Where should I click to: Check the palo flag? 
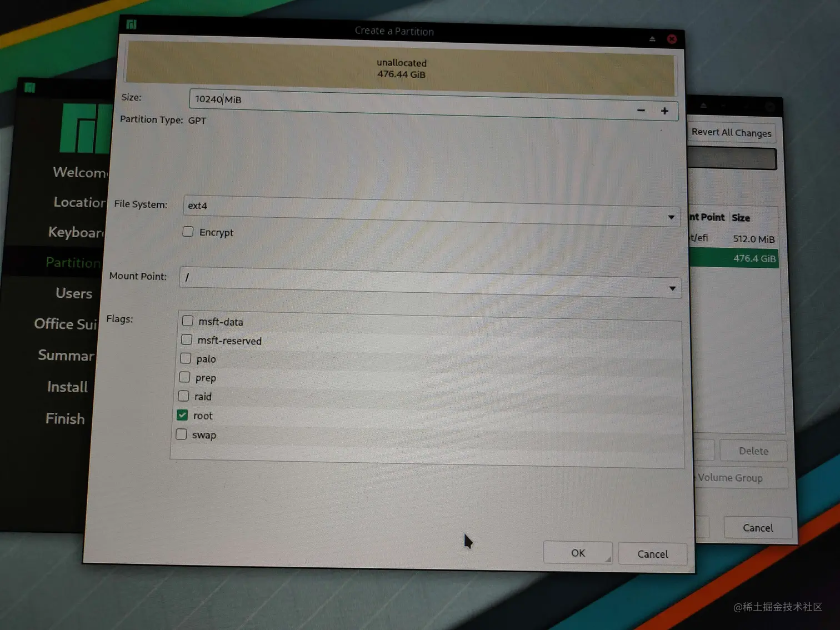186,358
